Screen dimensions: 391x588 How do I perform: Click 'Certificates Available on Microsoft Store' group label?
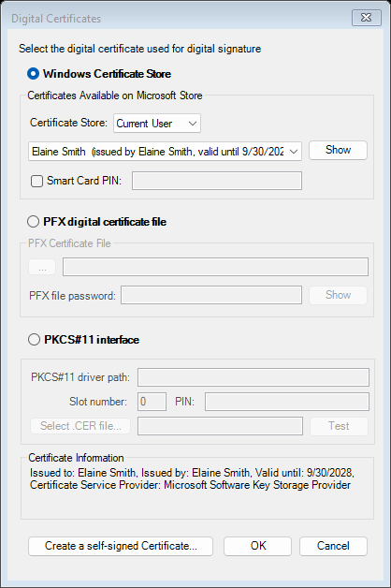115,96
